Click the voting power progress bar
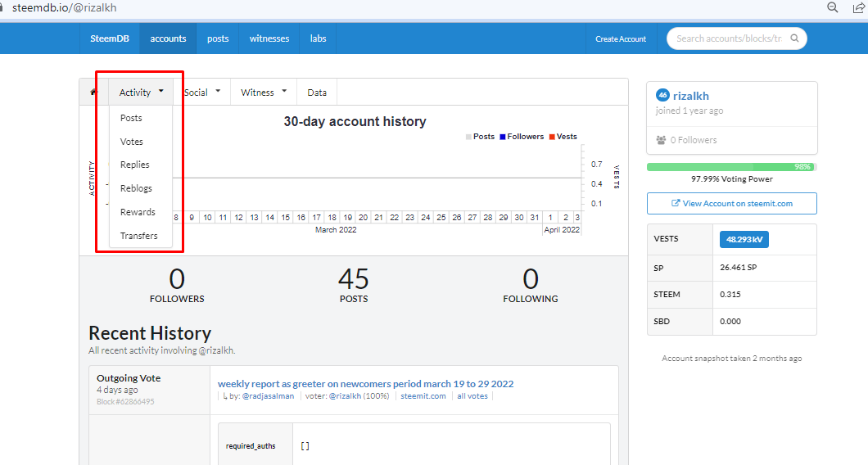 732,167
